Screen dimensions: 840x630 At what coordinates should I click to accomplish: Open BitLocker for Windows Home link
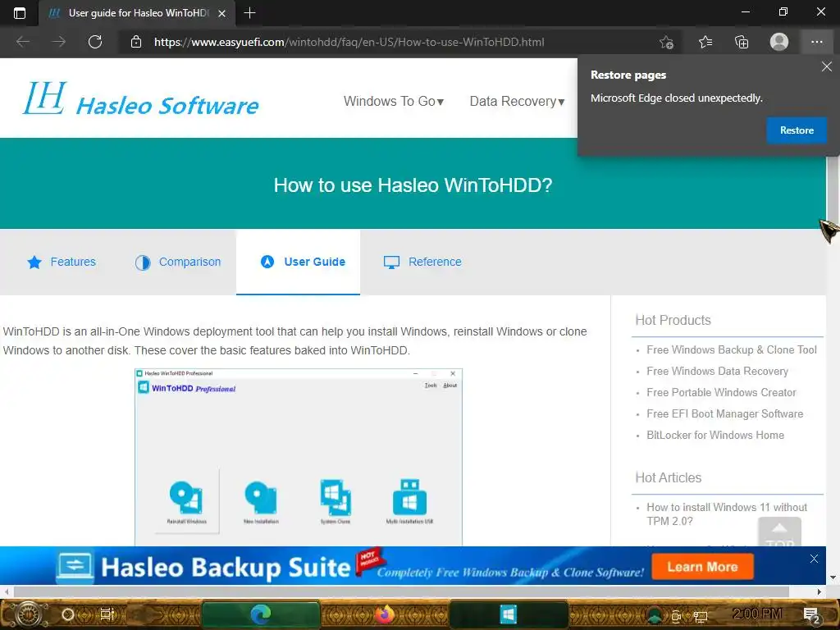tap(715, 436)
